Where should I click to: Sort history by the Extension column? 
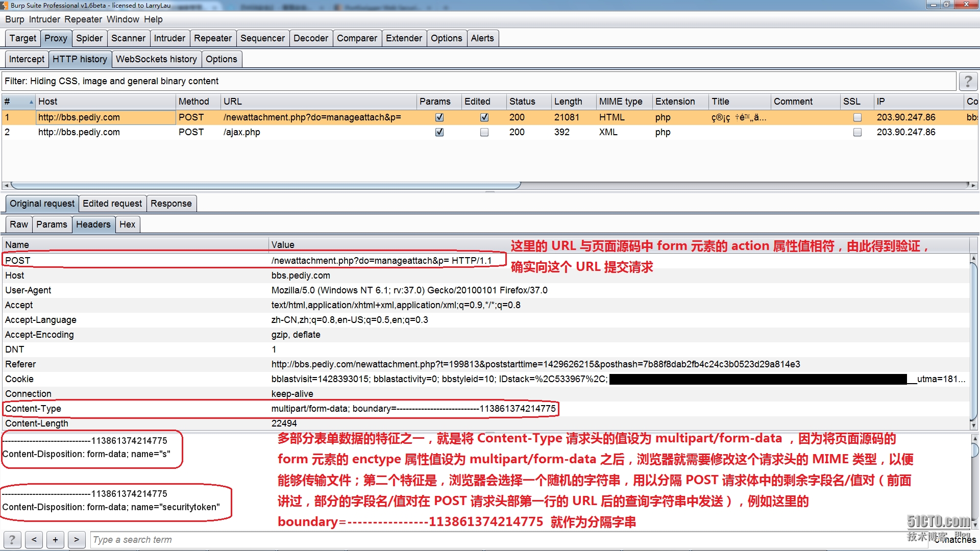(680, 102)
